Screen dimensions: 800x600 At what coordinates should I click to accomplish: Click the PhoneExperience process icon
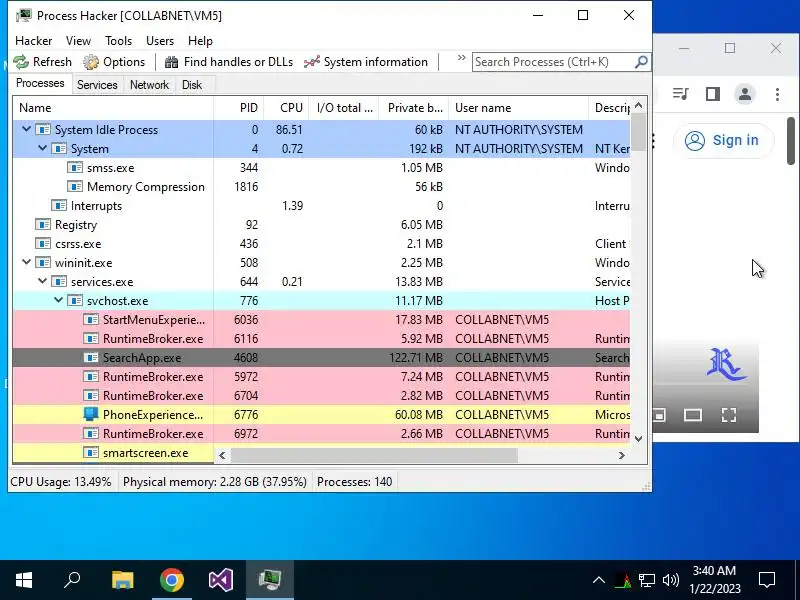tap(91, 414)
